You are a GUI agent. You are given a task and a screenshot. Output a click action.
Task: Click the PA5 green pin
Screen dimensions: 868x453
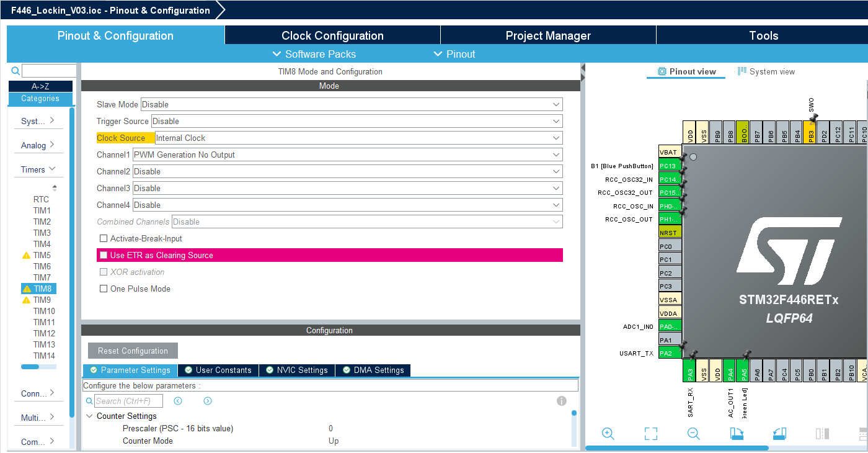point(744,370)
